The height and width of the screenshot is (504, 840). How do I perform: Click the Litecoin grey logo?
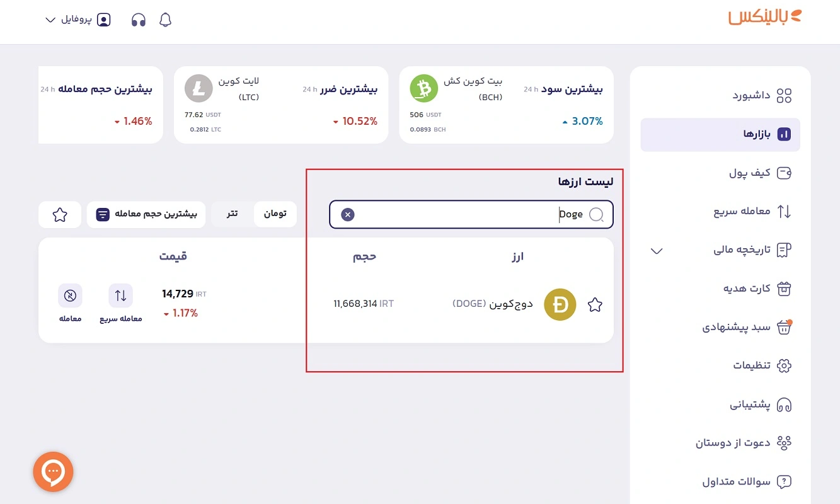coord(198,88)
